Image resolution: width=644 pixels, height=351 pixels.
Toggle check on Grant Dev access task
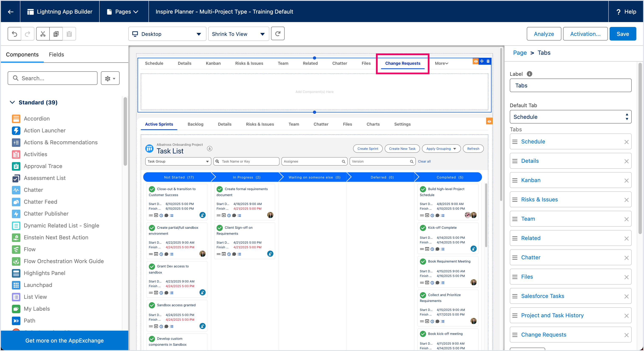152,267
